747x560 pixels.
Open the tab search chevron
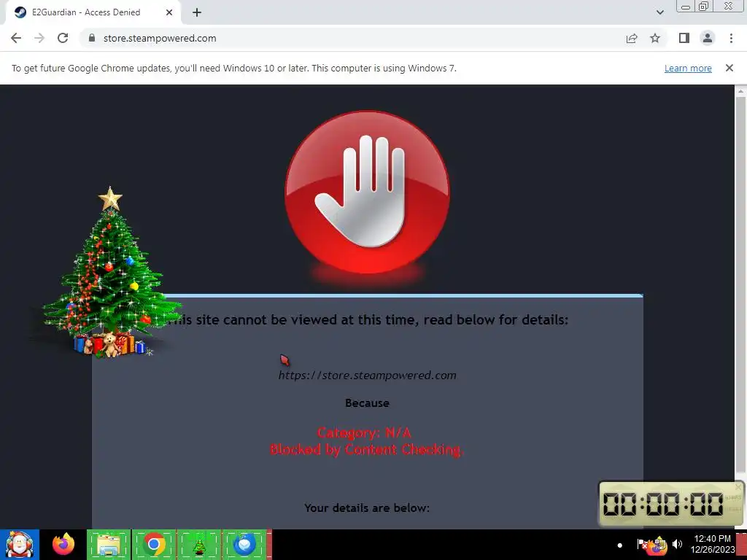(659, 12)
